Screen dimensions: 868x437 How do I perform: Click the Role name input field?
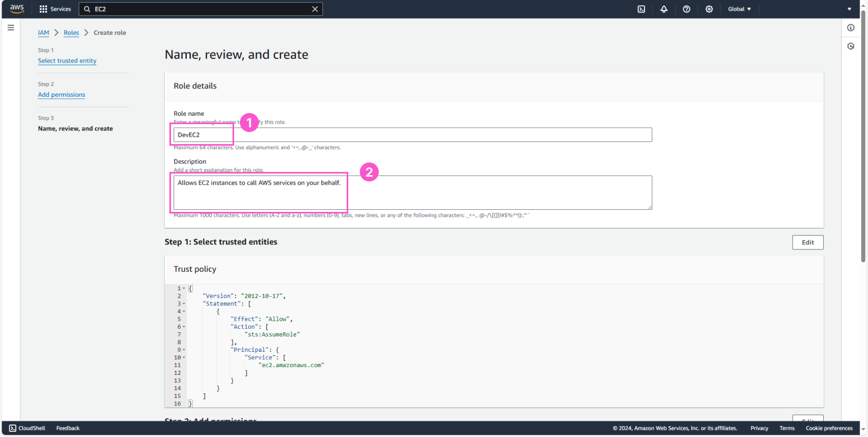coord(412,135)
